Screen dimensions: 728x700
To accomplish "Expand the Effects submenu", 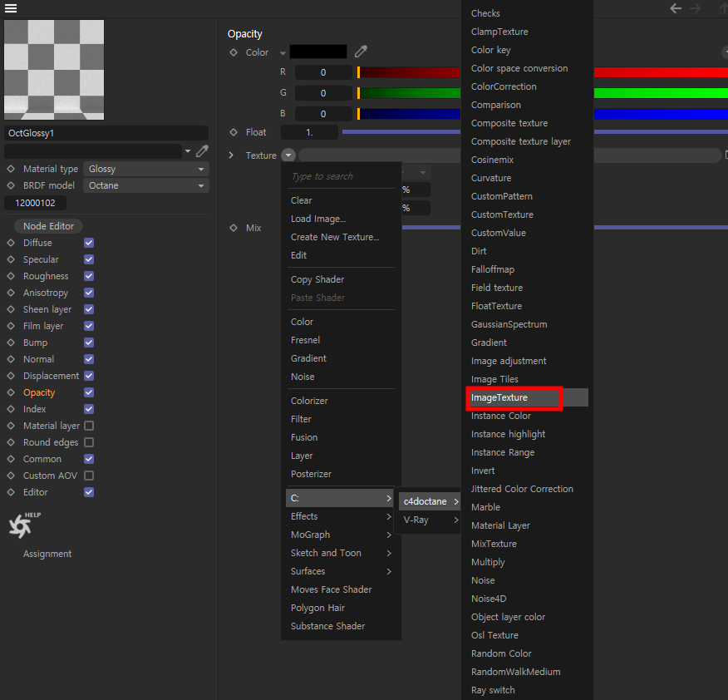I will (x=340, y=516).
